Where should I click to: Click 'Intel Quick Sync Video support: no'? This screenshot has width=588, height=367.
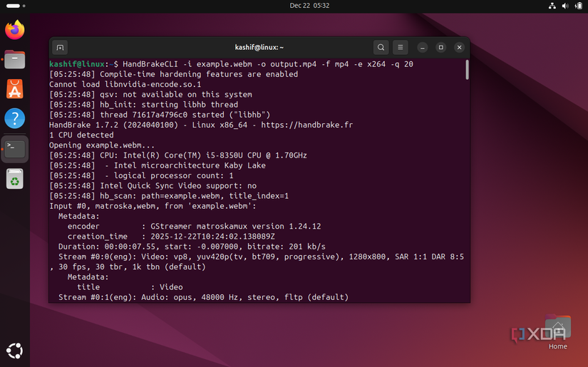[x=178, y=185]
